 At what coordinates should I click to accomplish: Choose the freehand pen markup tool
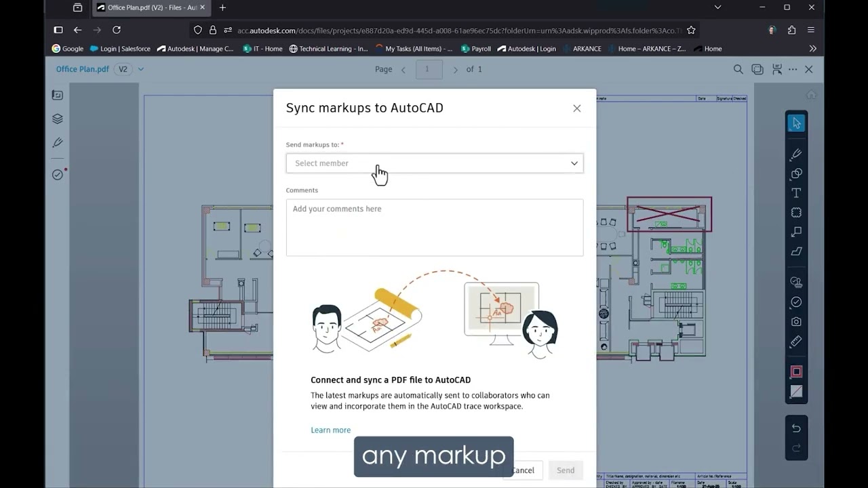pyautogui.click(x=796, y=155)
